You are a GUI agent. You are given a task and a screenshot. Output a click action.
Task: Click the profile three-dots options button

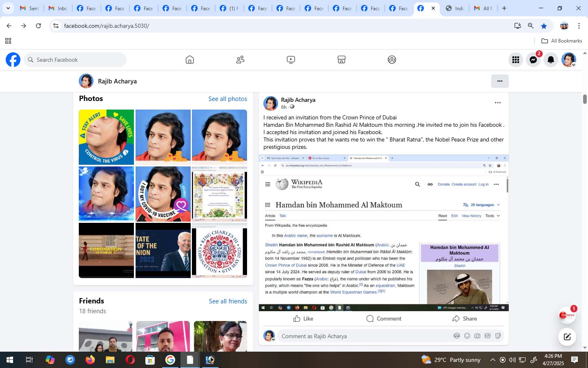[500, 81]
